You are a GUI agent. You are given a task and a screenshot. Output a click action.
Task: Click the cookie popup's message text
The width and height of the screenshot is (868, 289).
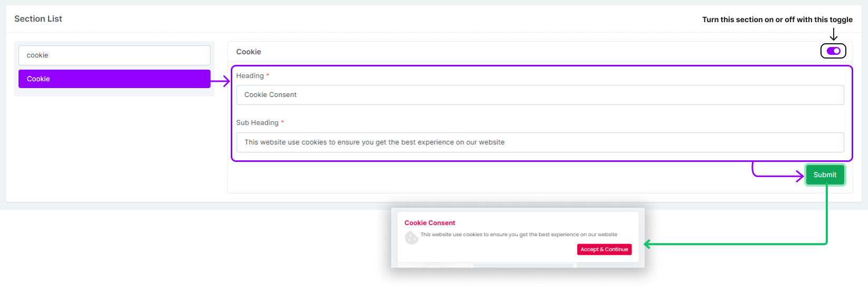(x=518, y=235)
